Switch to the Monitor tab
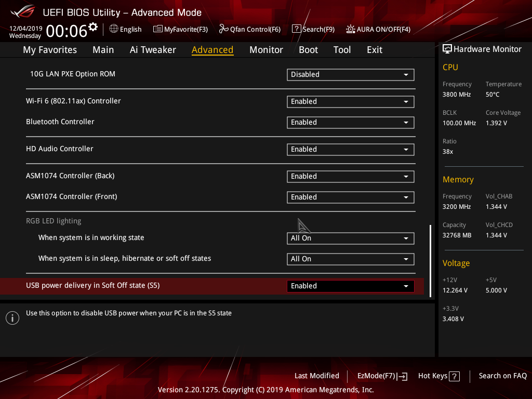Image resolution: width=532 pixels, height=399 pixels. click(266, 50)
